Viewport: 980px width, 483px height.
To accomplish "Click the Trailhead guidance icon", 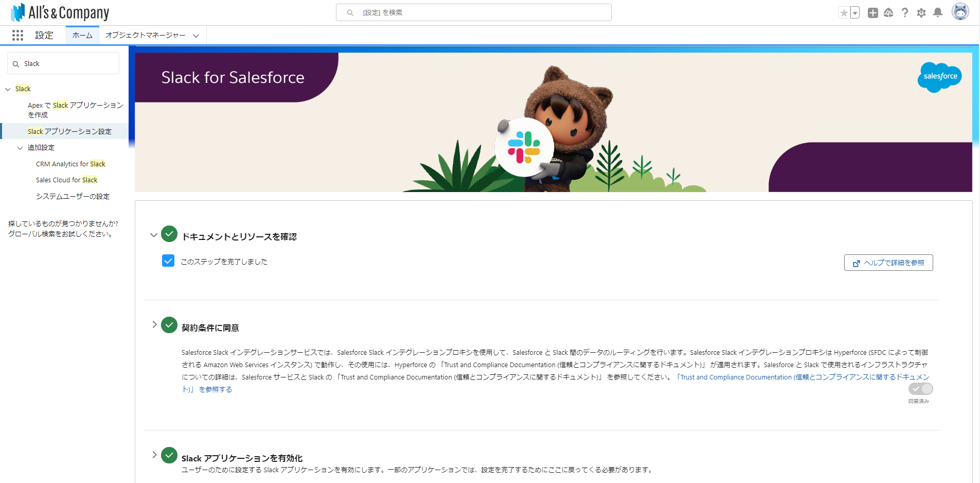I will click(x=888, y=13).
